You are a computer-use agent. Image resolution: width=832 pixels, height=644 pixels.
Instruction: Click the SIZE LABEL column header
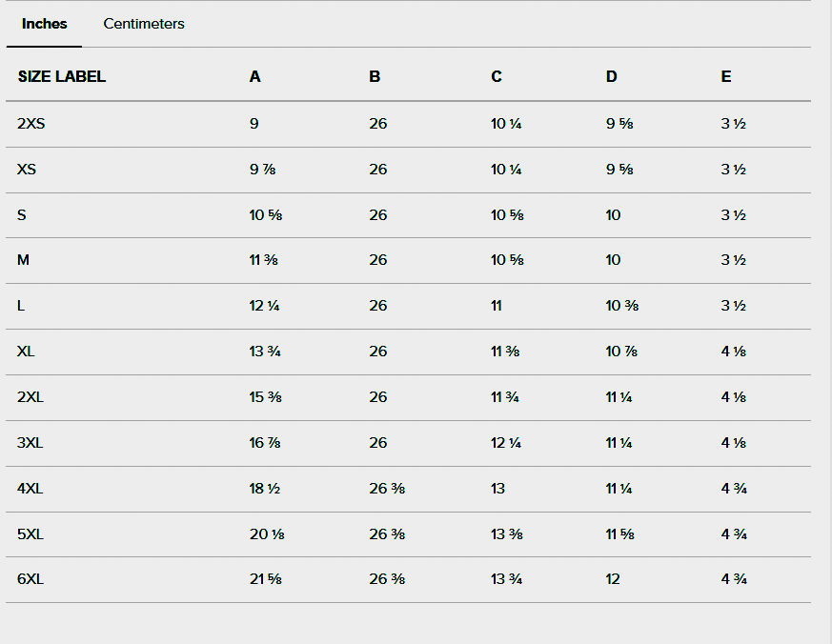point(62,77)
